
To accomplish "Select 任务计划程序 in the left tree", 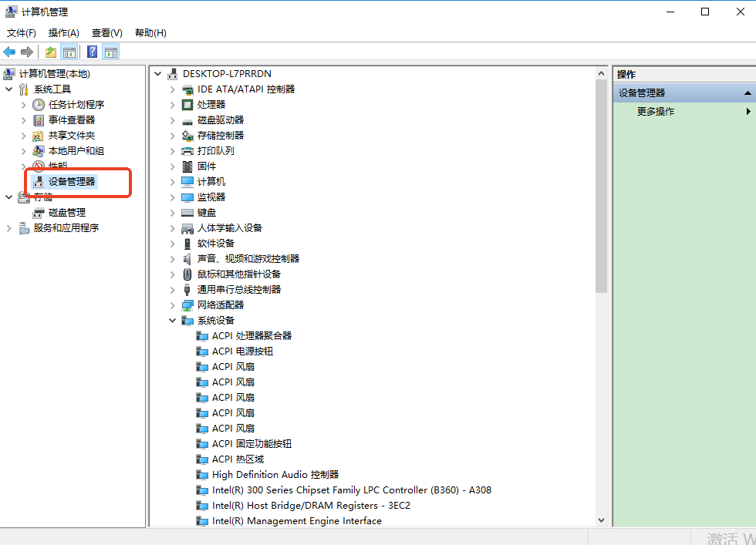I will (76, 104).
